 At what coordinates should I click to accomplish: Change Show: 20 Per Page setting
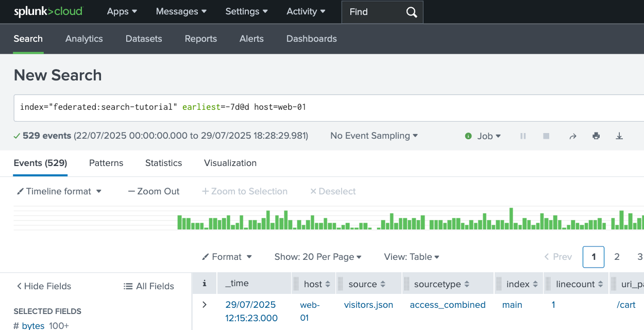click(318, 257)
